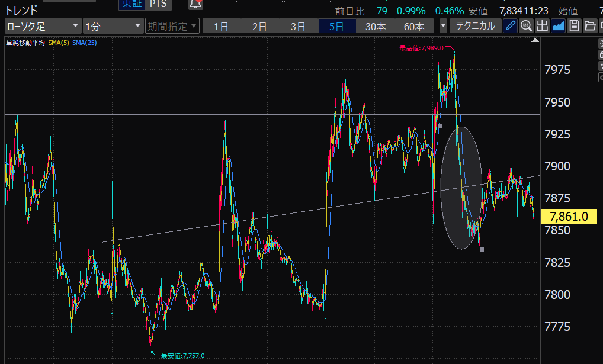Select the 1日 period tab

coord(222,26)
